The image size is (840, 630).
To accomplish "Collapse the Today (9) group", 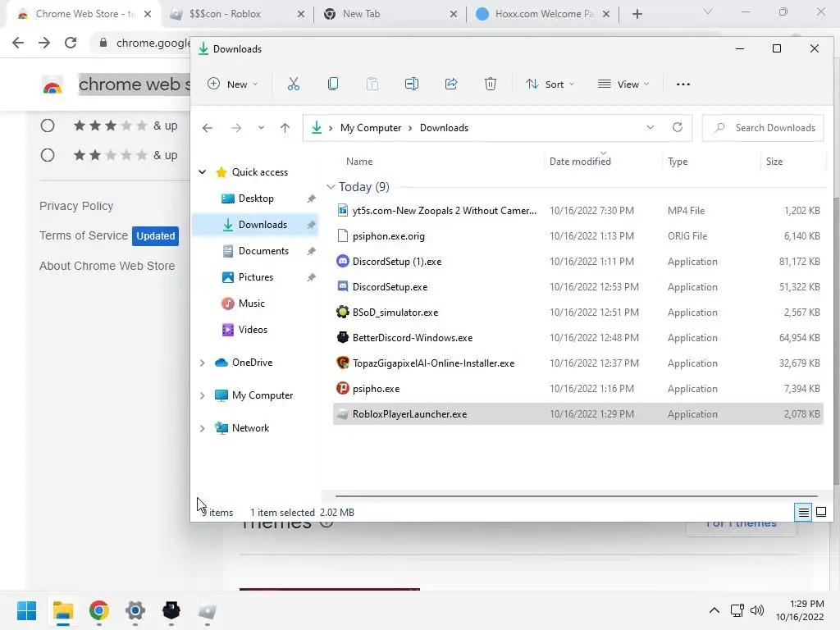I will [331, 187].
